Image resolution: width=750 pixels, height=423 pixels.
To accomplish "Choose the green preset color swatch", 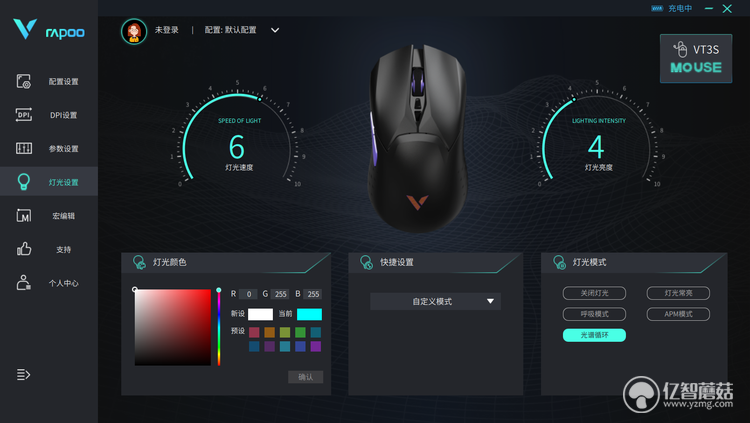I will 300,332.
